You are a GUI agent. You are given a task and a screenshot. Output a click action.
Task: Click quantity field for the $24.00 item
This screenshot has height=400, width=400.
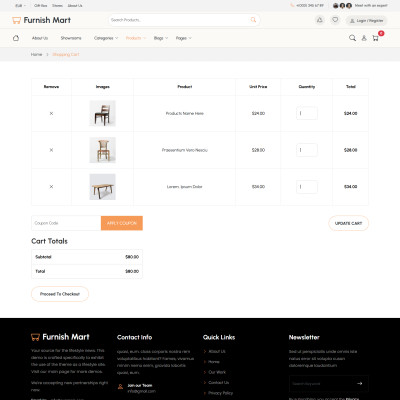(307, 113)
